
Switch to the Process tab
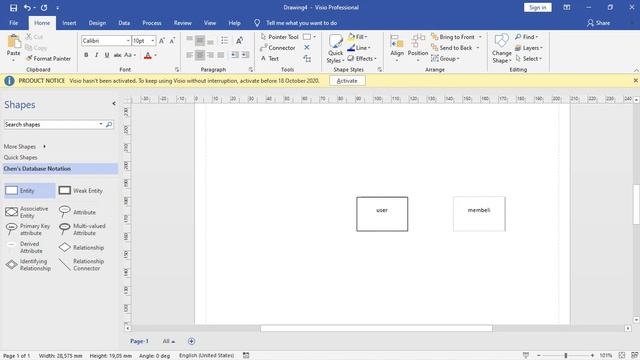click(x=152, y=23)
